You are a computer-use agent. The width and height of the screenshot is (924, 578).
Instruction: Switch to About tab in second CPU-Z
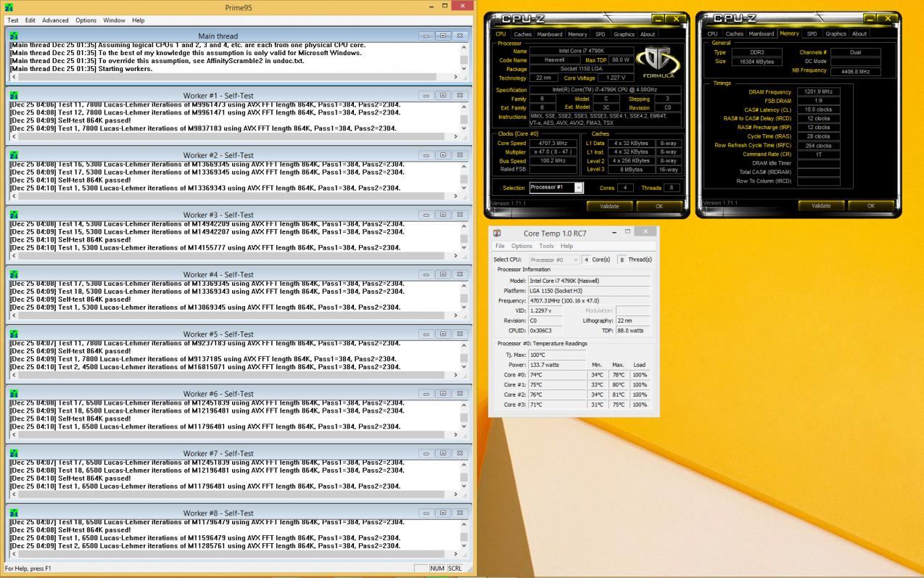click(x=859, y=33)
